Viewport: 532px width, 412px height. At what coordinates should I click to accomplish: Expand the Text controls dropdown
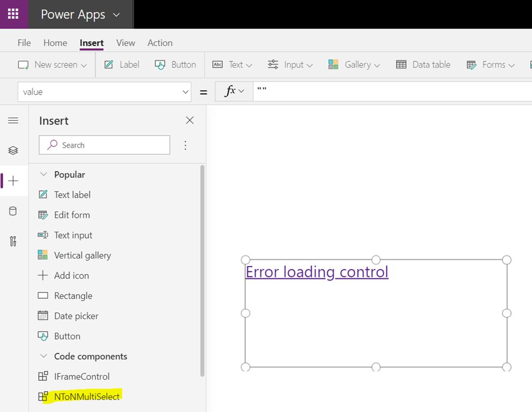click(x=232, y=64)
